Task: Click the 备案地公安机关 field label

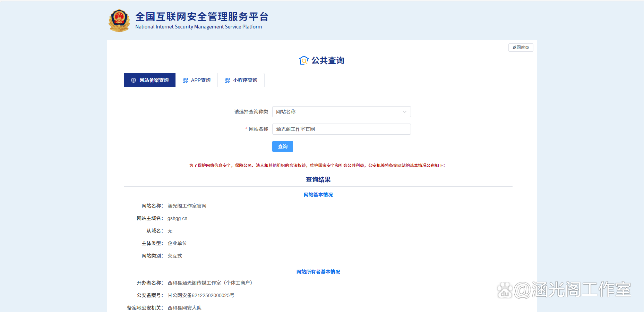Action: tap(145, 308)
